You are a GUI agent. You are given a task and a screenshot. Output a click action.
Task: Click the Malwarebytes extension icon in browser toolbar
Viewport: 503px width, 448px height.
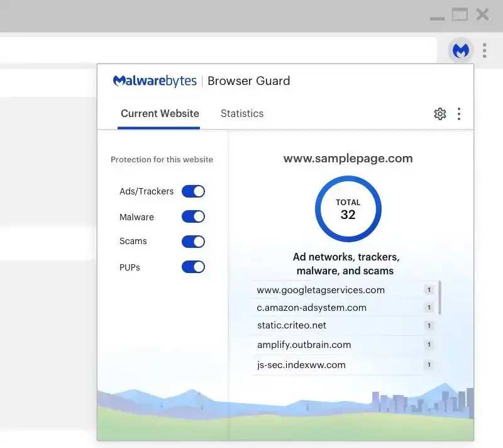461,50
